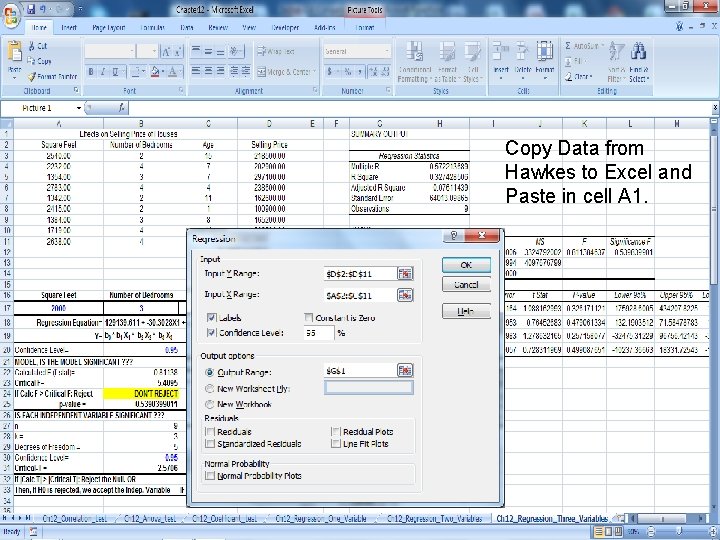Click the Office button
Screen dimensions: 720x540
pyautogui.click(x=11, y=14)
